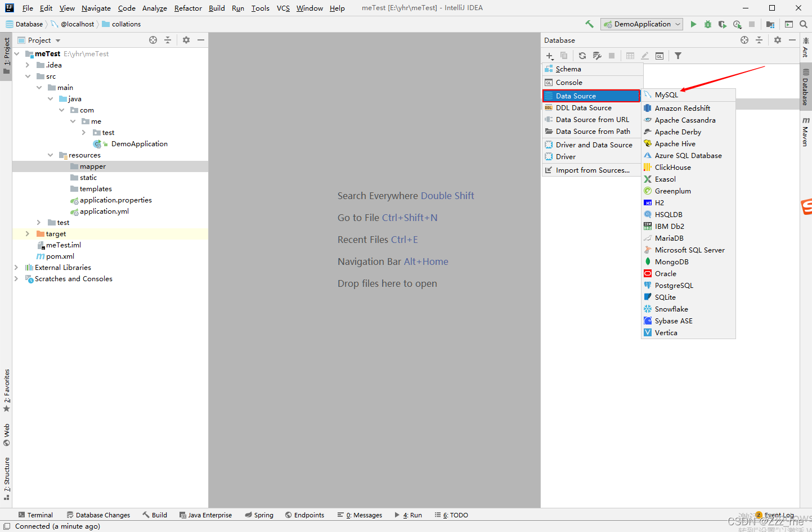Open the Ant side tool tab
This screenshot has height=532, width=812.
coord(806,47)
